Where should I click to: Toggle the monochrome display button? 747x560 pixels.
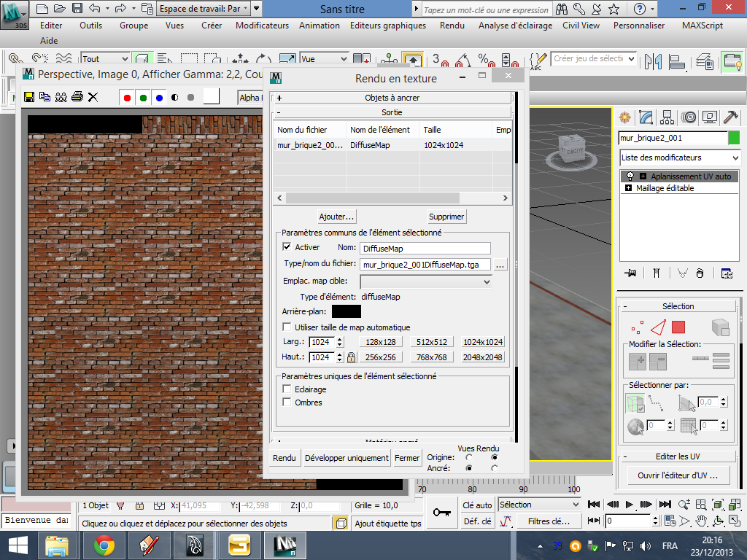pyautogui.click(x=190, y=98)
